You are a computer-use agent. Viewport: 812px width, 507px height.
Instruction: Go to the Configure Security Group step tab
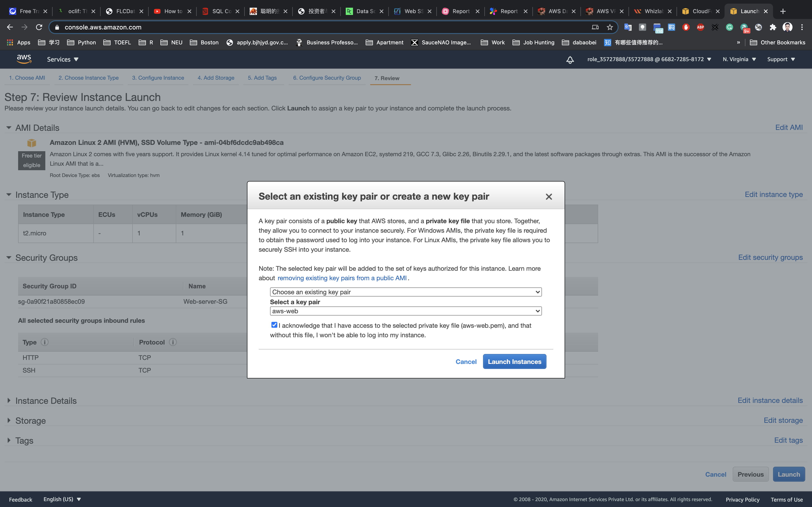tap(326, 78)
